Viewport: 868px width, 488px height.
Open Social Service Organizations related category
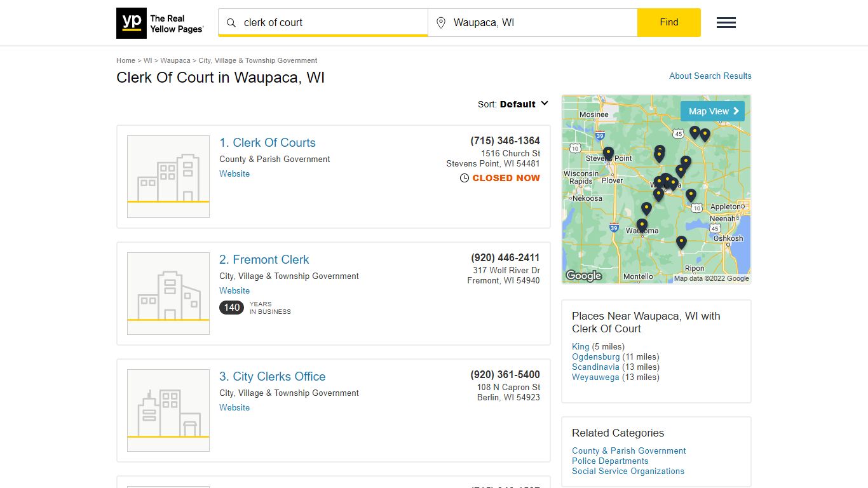coord(628,471)
